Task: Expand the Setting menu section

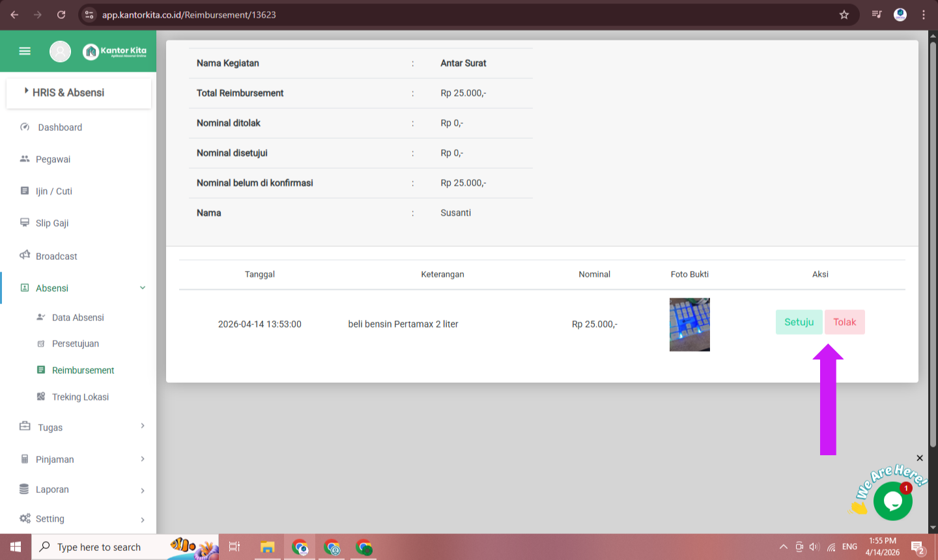Action: 143,520
